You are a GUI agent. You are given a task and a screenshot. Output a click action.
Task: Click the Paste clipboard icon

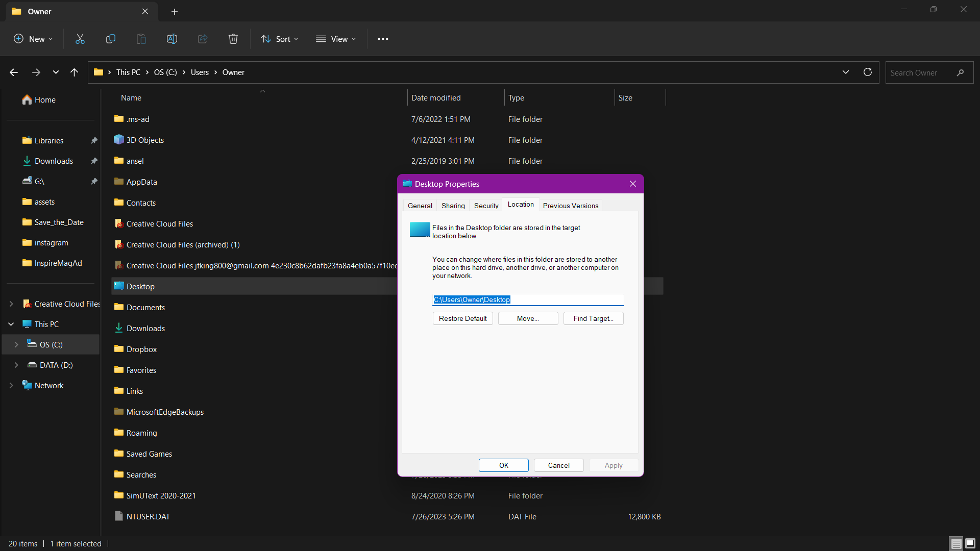coord(141,39)
